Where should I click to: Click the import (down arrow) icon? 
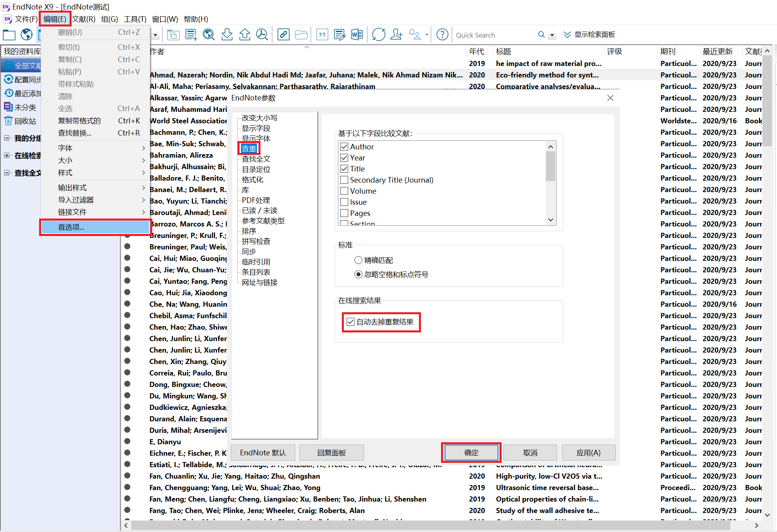point(227,35)
